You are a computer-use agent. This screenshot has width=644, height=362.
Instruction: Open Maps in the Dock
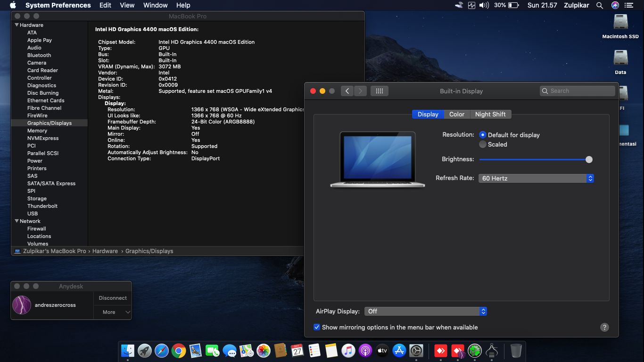pyautogui.click(x=247, y=351)
